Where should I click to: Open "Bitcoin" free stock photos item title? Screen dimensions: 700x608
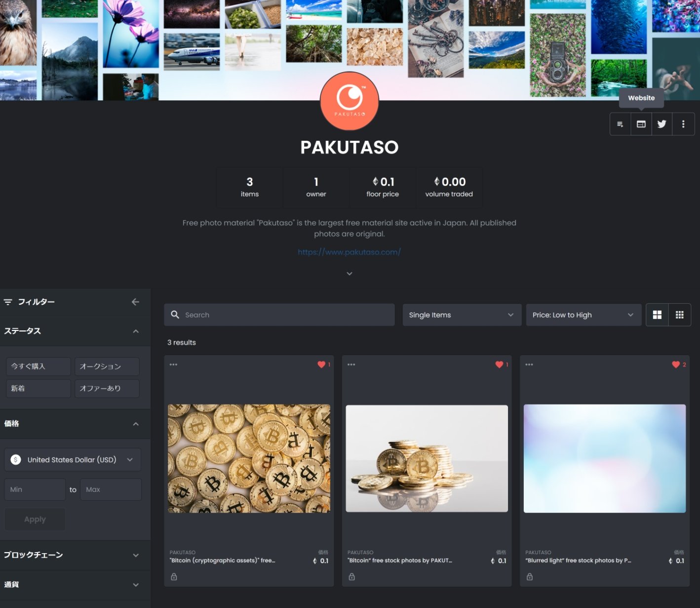[x=400, y=560]
